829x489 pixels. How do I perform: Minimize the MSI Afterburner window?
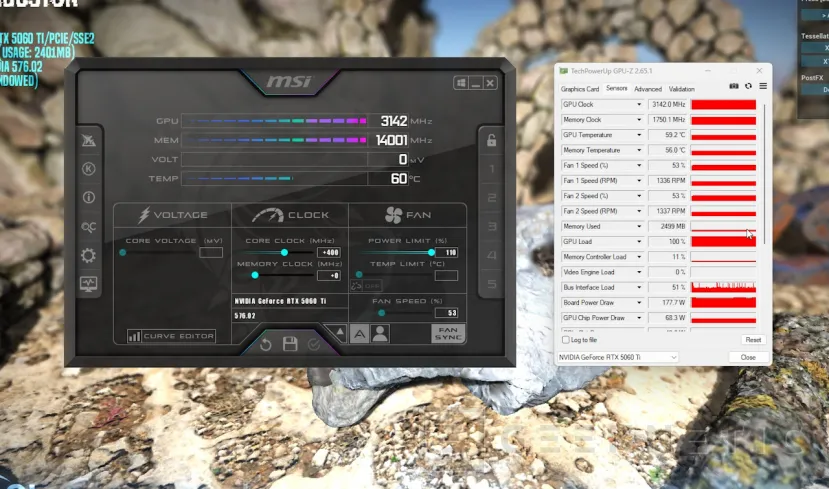point(476,83)
